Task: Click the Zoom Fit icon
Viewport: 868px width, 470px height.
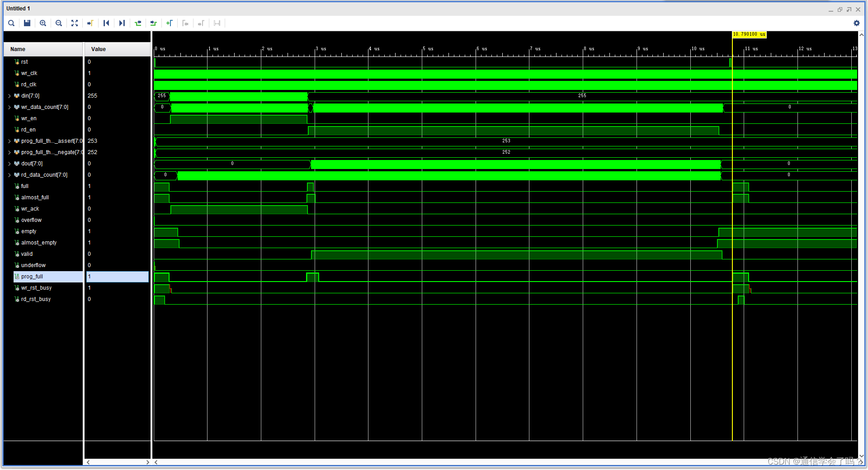Action: tap(75, 23)
